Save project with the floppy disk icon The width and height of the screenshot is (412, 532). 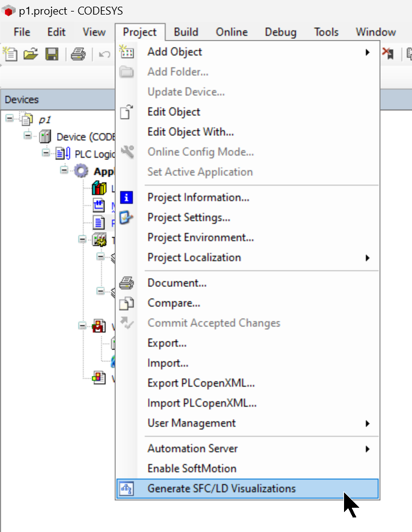(x=52, y=54)
